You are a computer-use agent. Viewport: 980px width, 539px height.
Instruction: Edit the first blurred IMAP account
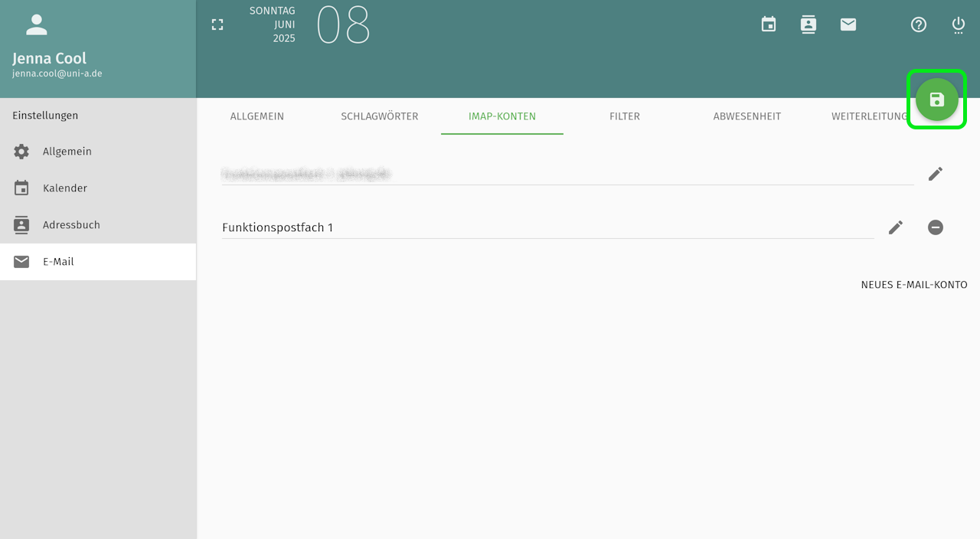click(936, 174)
